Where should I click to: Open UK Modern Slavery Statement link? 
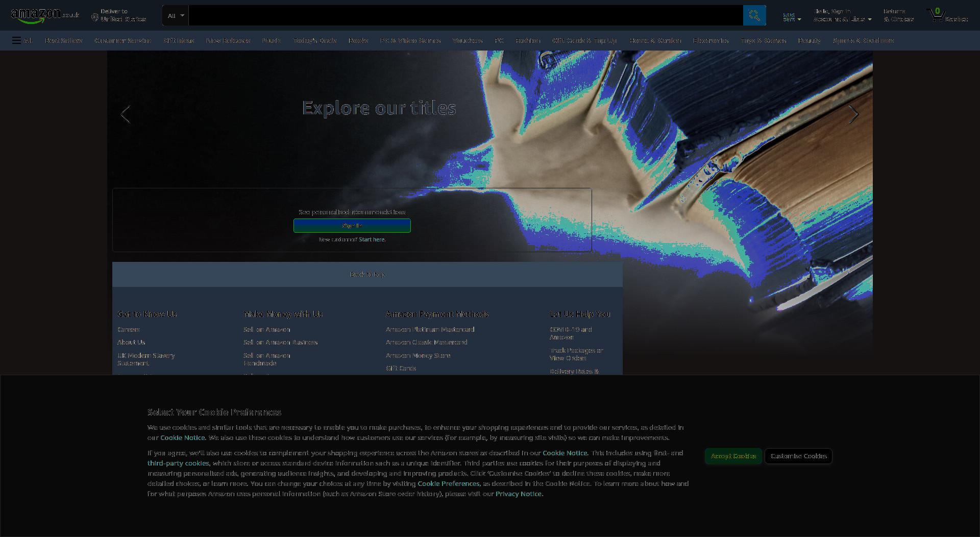coord(146,359)
